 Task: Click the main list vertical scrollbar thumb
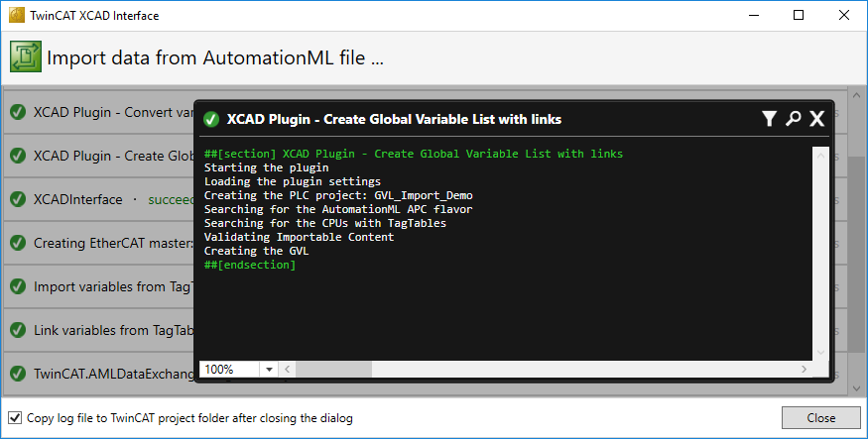click(x=857, y=254)
